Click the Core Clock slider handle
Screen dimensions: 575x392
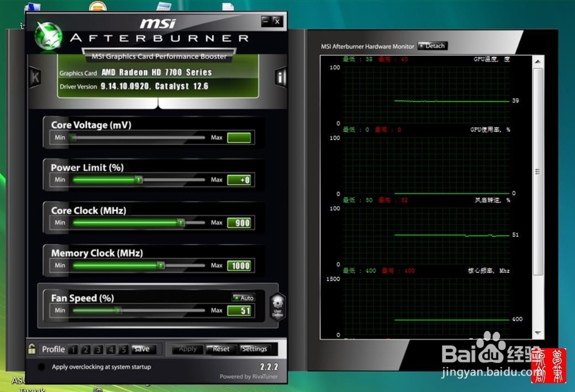point(181,222)
